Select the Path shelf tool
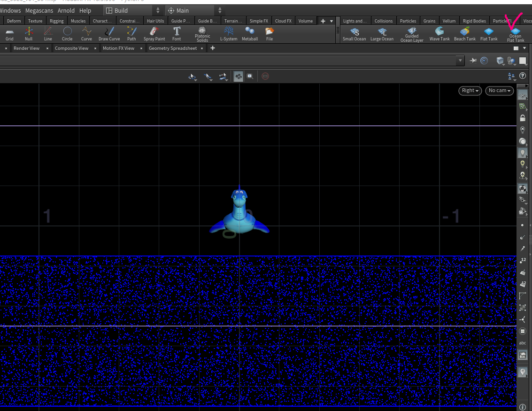532x411 pixels. [x=131, y=34]
